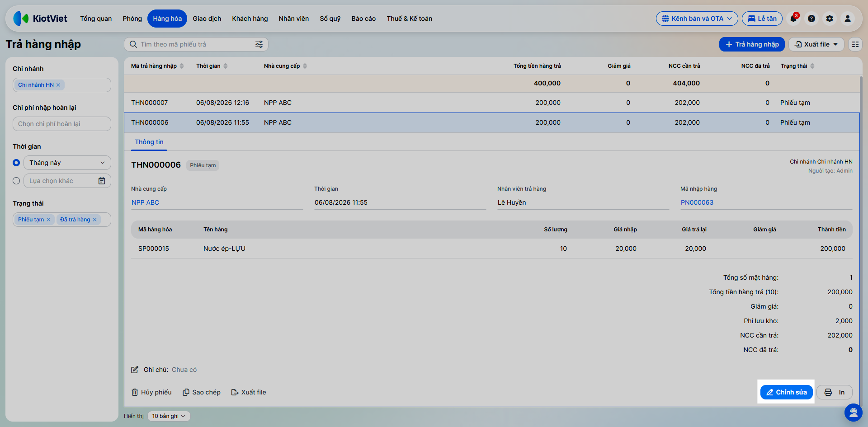
Task: Click the Phiếu tạm badge beside THN000006
Action: [203, 165]
